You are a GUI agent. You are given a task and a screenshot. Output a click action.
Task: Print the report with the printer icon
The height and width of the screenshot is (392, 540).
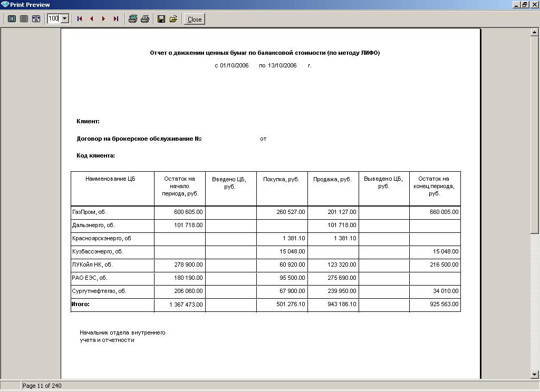coord(145,18)
